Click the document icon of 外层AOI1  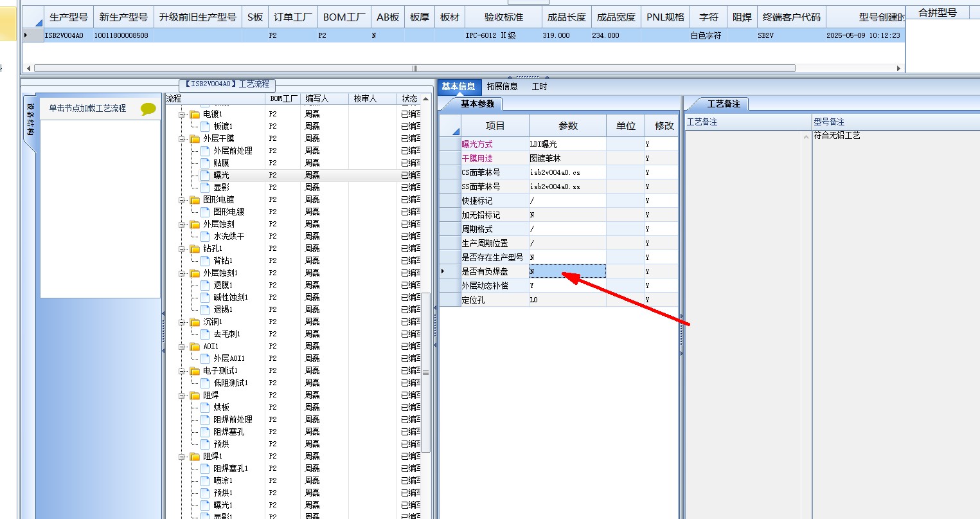205,358
